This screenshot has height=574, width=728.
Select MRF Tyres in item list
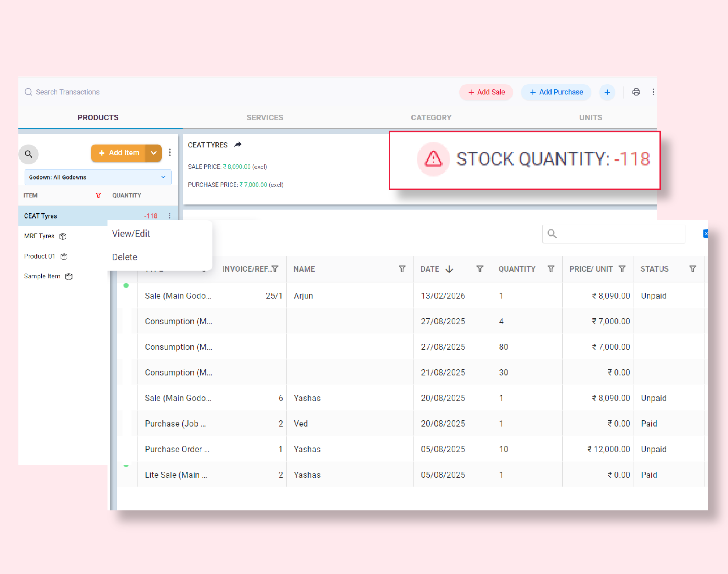point(39,236)
